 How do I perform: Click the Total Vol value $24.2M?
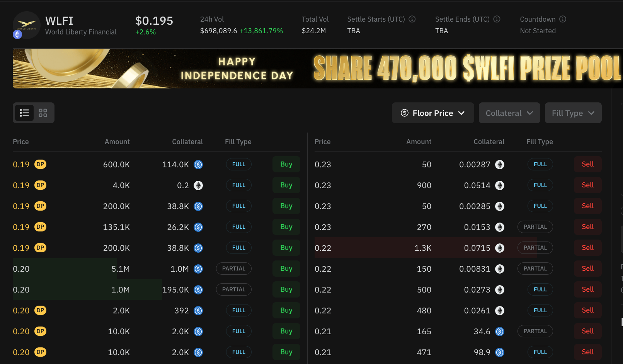pos(314,31)
